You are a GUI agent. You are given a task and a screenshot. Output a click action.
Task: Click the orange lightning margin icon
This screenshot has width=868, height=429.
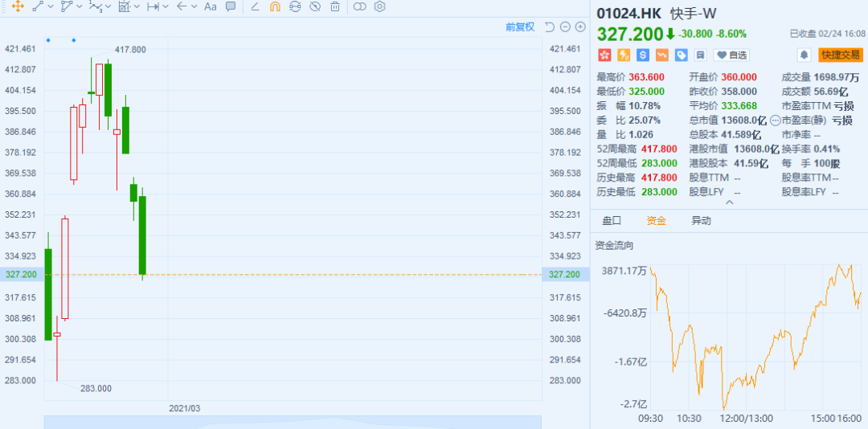(624, 55)
